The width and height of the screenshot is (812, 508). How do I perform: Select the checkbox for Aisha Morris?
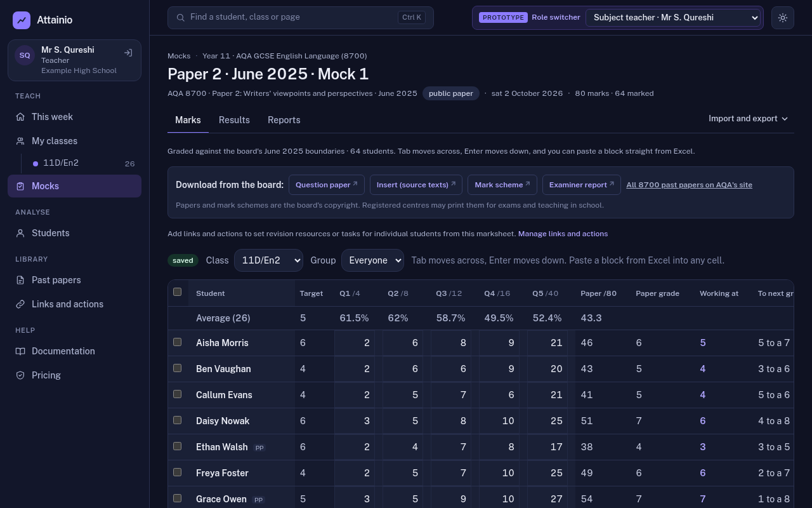click(x=178, y=342)
